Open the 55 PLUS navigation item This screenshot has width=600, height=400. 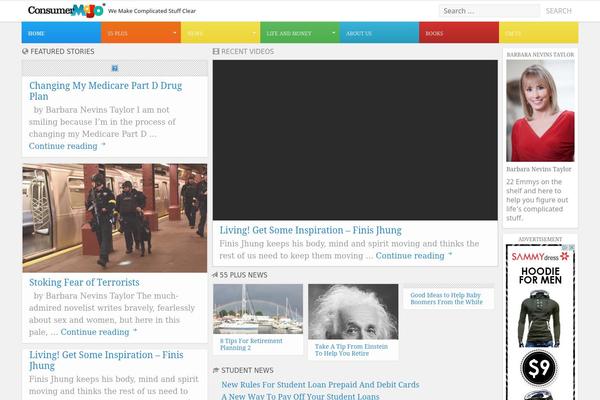tap(141, 33)
